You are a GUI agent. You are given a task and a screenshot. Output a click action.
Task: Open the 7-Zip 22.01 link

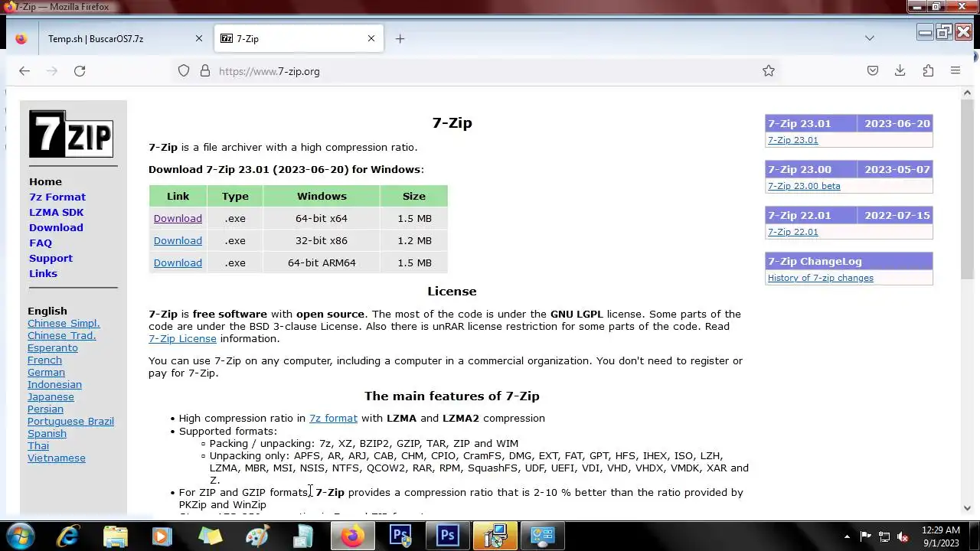click(x=792, y=232)
